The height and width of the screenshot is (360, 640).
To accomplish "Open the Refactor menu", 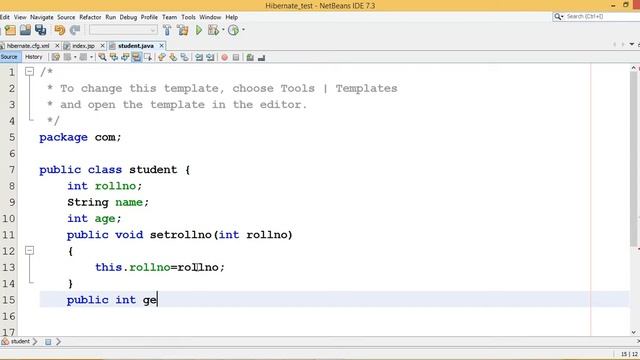I will coord(90,17).
